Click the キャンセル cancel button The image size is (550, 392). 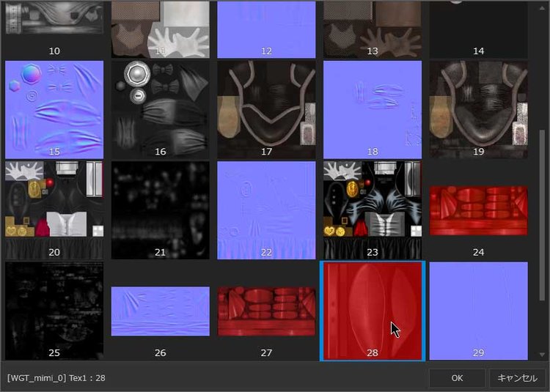(x=518, y=378)
